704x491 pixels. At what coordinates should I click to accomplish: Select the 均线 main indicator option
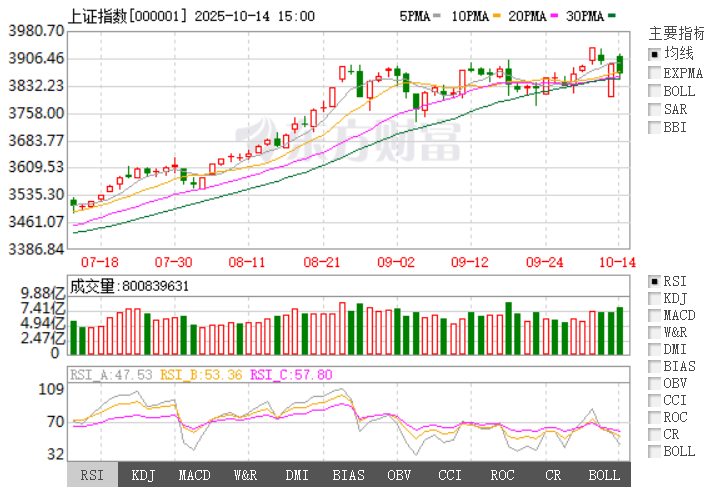[654, 54]
